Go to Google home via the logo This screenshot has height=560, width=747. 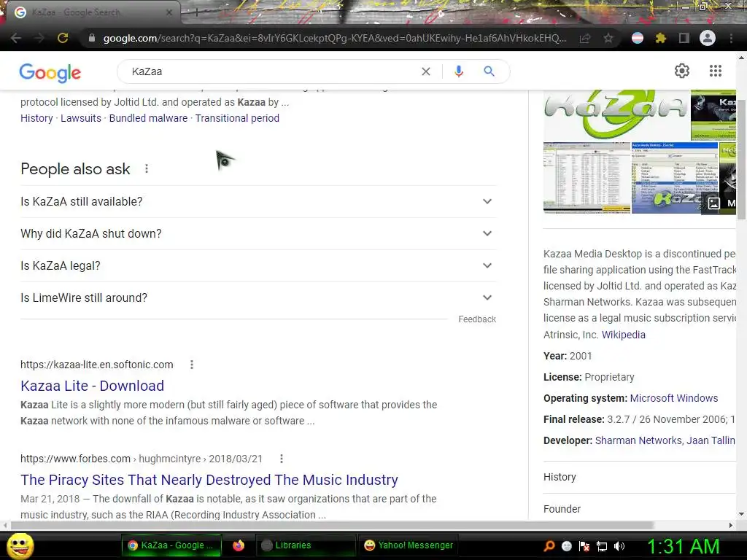(x=50, y=72)
